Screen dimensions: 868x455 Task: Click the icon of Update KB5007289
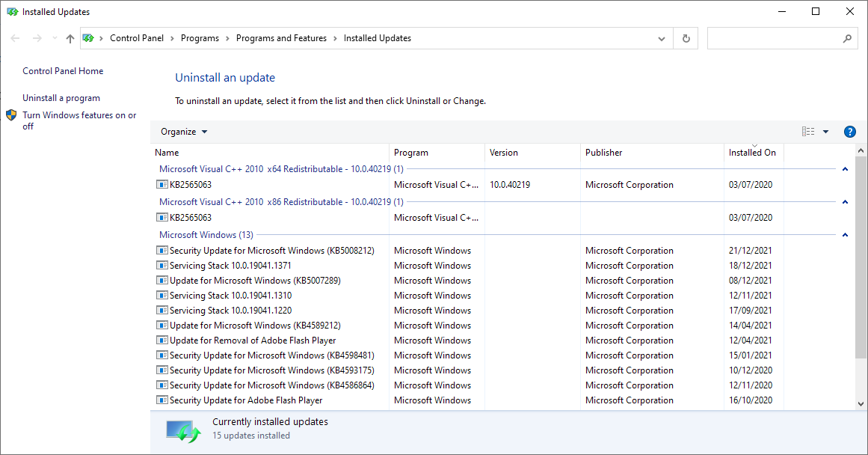point(162,281)
